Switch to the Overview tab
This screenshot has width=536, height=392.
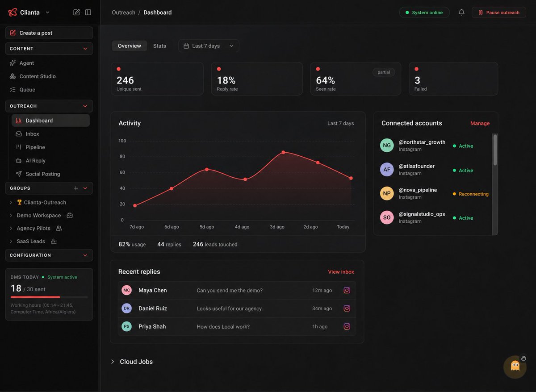[x=130, y=46]
